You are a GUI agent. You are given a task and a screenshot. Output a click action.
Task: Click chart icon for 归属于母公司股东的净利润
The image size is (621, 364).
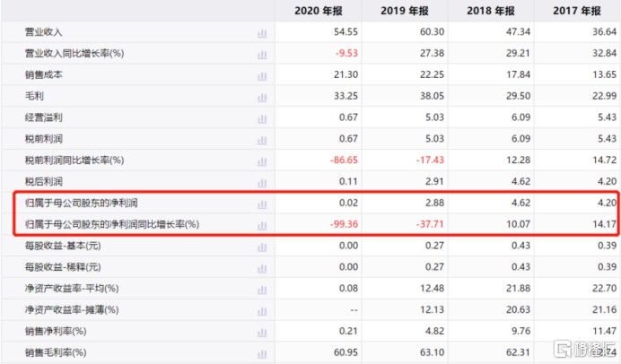point(262,204)
